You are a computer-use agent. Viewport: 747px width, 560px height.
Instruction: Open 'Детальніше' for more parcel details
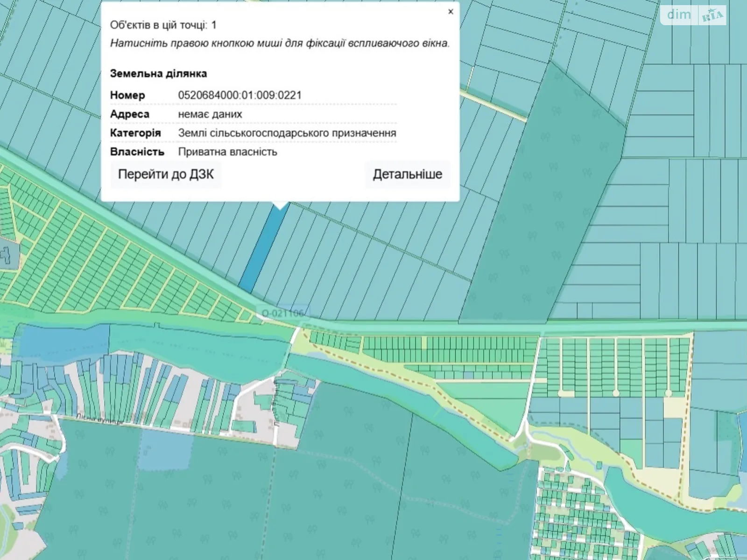(407, 175)
